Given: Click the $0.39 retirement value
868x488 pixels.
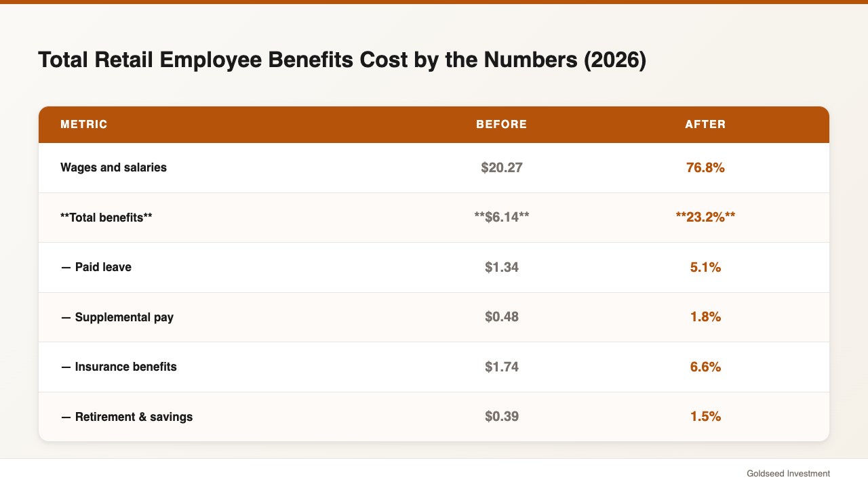Looking at the screenshot, I should point(502,417).
